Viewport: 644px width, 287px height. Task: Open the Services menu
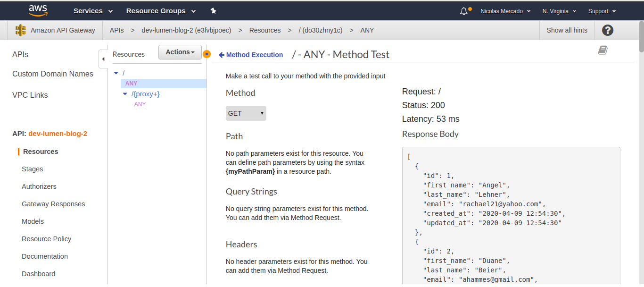click(x=93, y=11)
